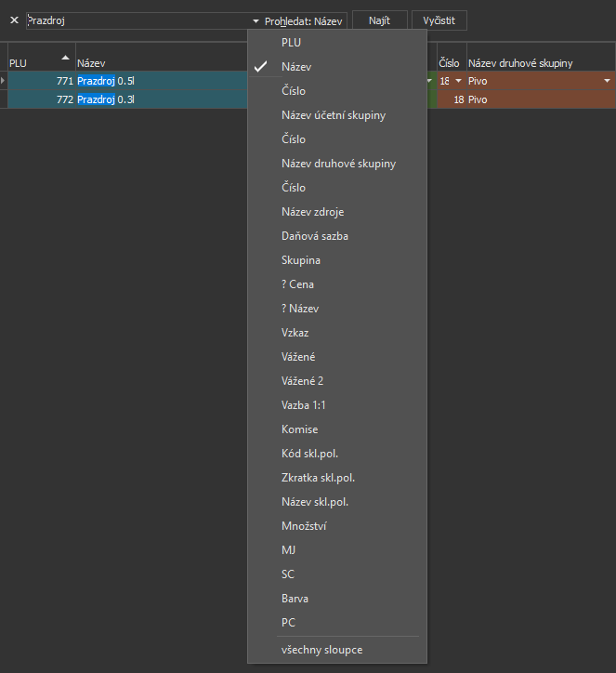Sort by the PLU column sort arrow

65,58
